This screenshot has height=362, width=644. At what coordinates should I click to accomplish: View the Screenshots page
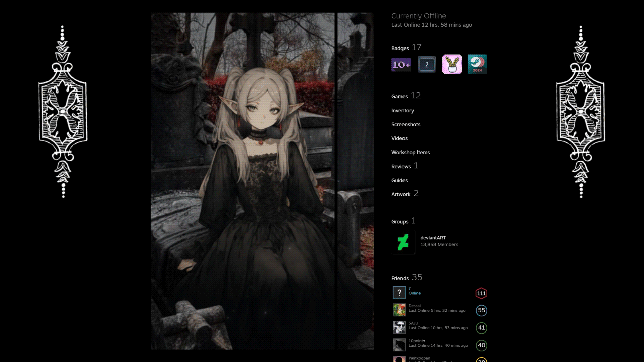click(x=406, y=124)
